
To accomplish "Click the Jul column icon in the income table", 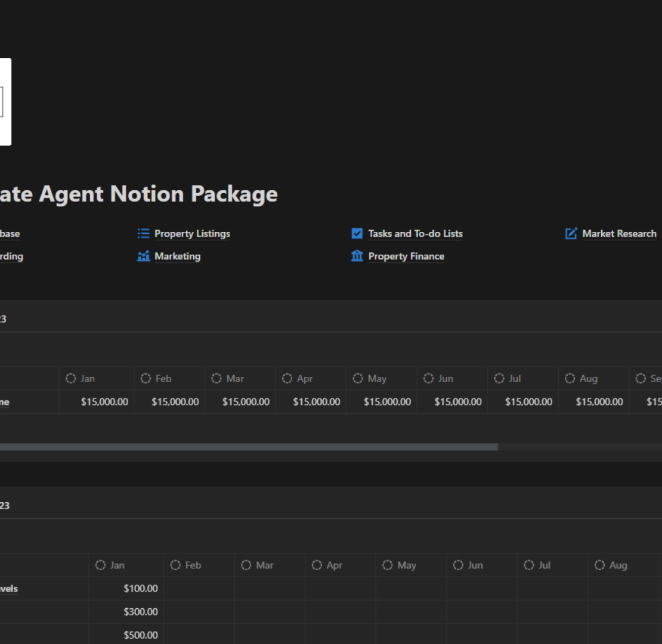I will pos(499,379).
